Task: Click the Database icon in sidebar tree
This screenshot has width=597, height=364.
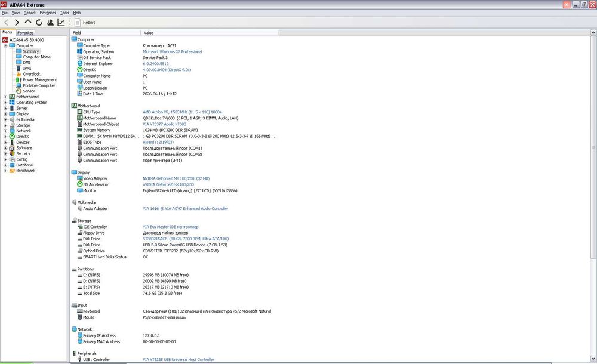Action: (x=12, y=165)
